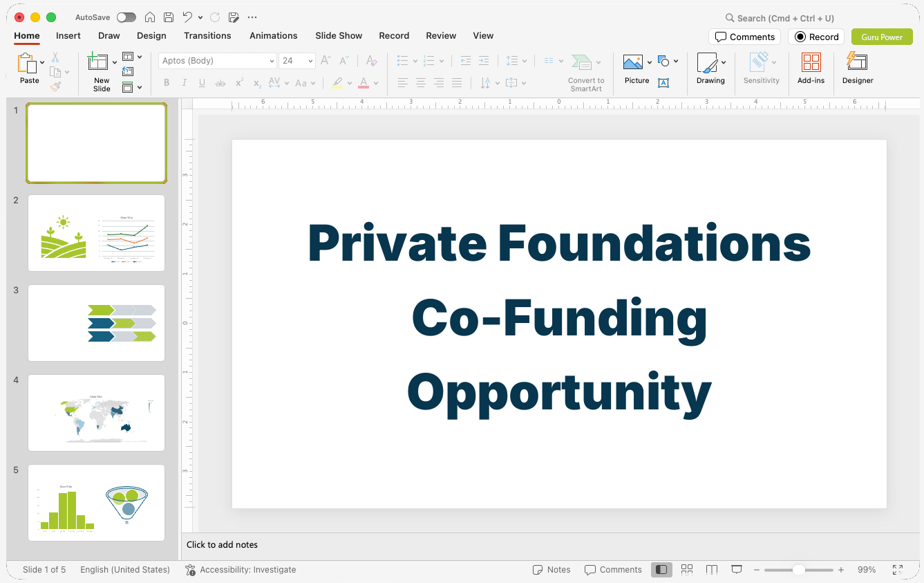Click the zoom slider handle
This screenshot has width=924, height=583.
coord(798,570)
